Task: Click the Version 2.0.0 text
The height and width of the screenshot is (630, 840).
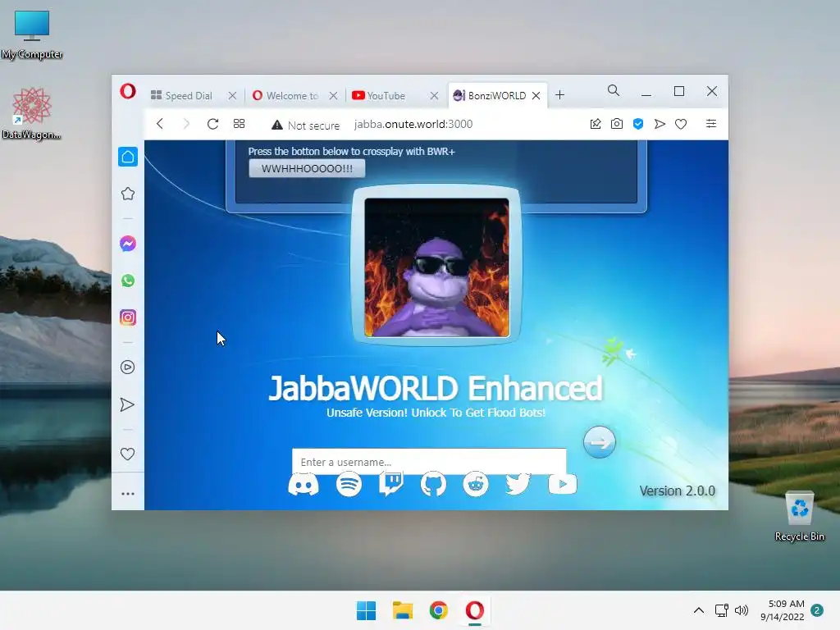Action: coord(677,491)
